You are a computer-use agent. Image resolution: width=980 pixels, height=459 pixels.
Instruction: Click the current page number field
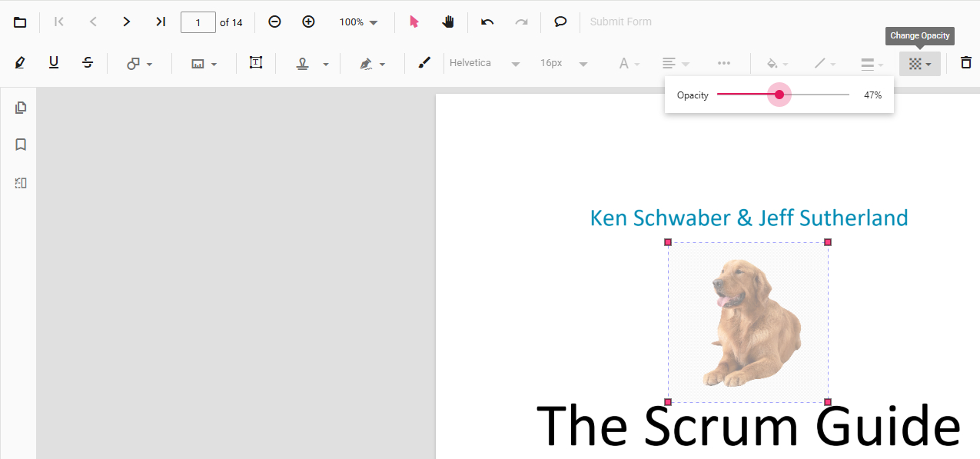pyautogui.click(x=198, y=22)
